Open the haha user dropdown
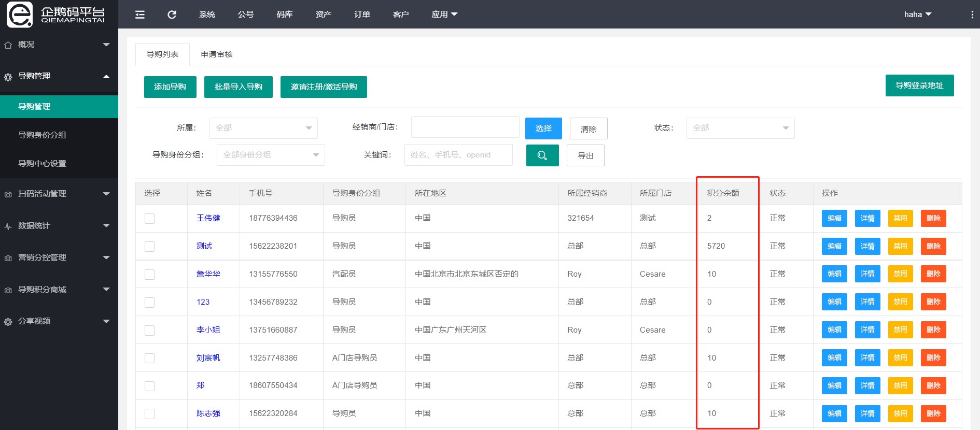Screen dimensions: 980x430 coord(918,15)
